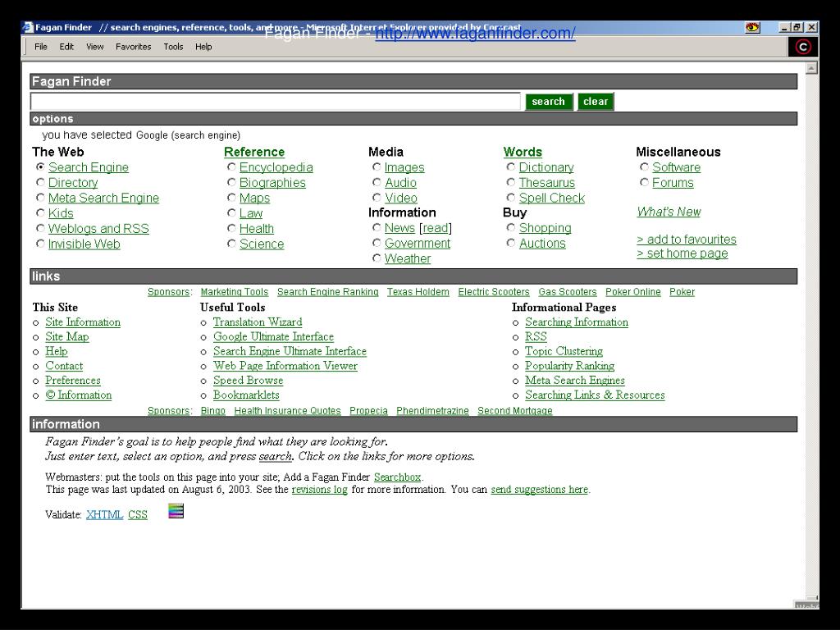The image size is (840, 630).
Task: Select the Weblogs and RSS radio button
Action: (x=40, y=228)
